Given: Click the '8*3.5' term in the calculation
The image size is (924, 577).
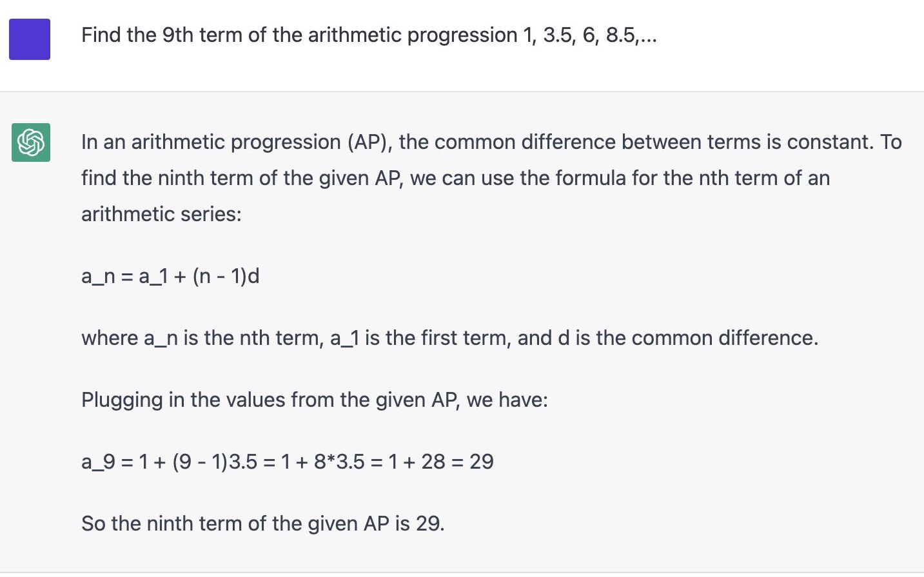Looking at the screenshot, I should point(339,462).
